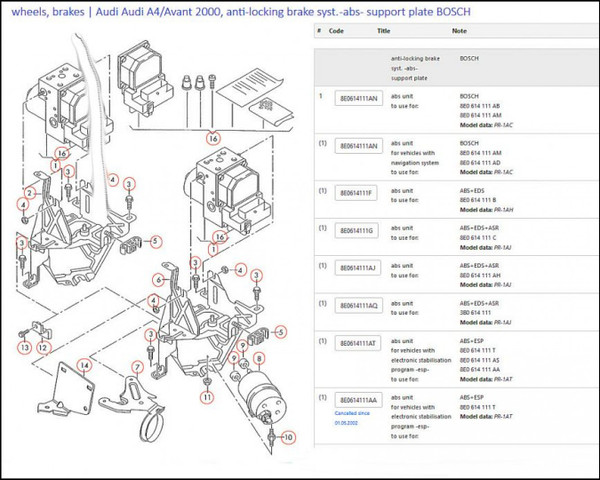The image size is (600, 480).
Task: Click the 'Title' column header
Action: pyautogui.click(x=383, y=31)
